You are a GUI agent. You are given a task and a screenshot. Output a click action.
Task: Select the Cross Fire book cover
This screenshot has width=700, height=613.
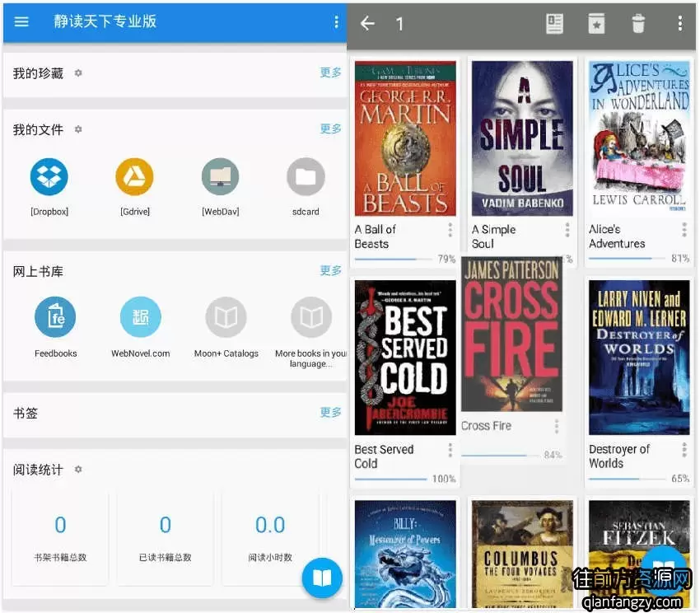[x=511, y=335]
